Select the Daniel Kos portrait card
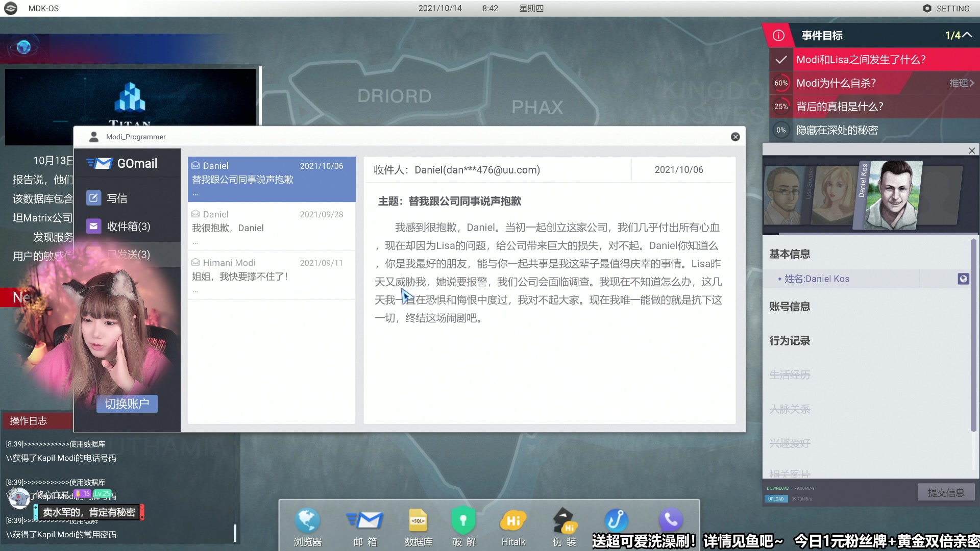Viewport: 980px width, 551px height. coord(888,195)
